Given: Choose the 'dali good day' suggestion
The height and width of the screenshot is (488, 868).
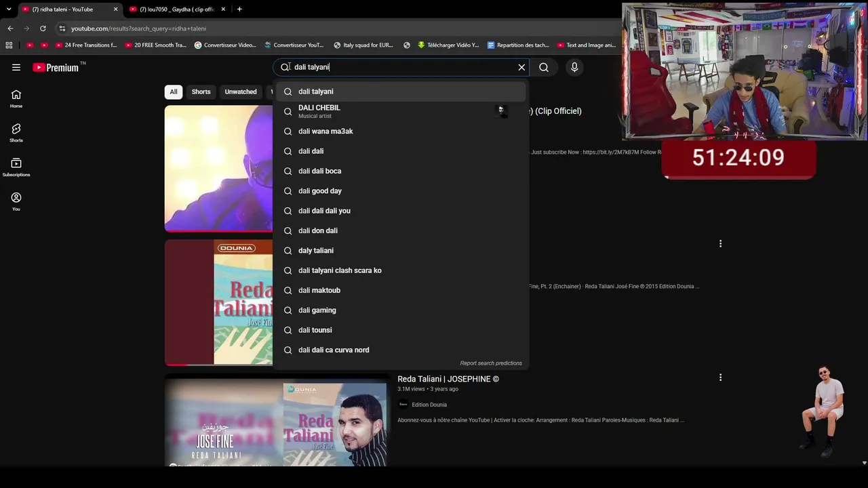Looking at the screenshot, I should [x=401, y=191].
